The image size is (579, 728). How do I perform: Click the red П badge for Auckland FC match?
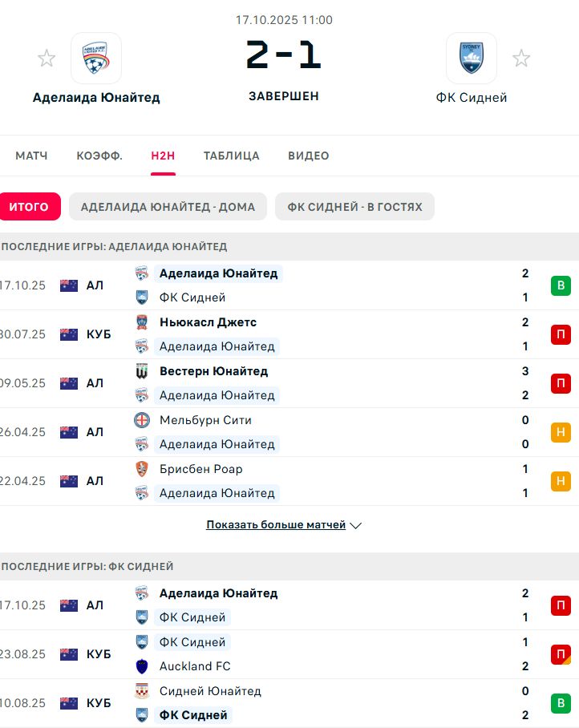[561, 654]
